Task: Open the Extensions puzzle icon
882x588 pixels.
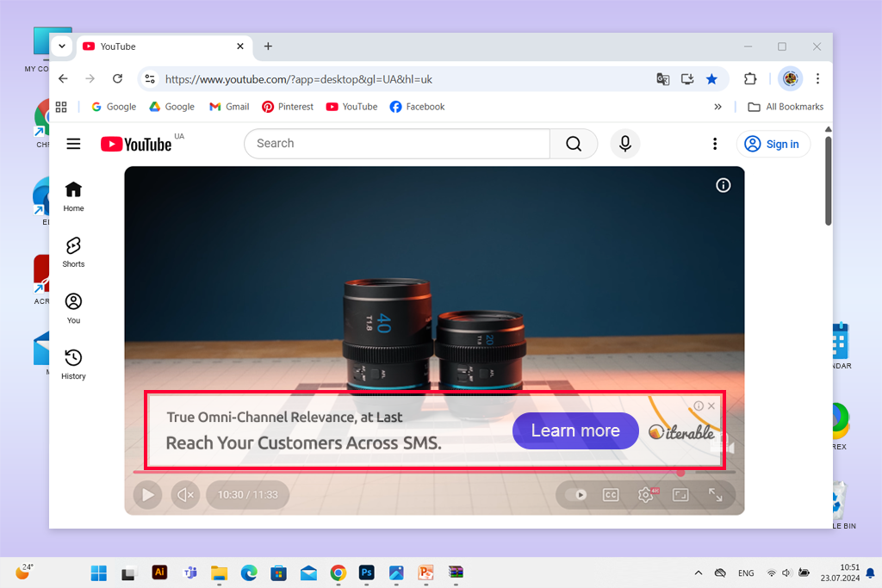Action: [x=750, y=78]
